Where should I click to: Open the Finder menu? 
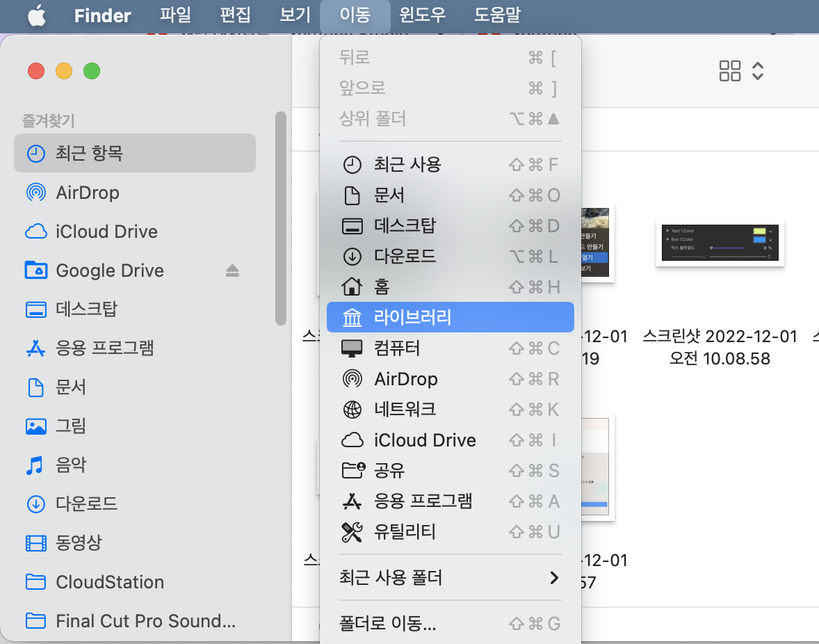[x=102, y=16]
